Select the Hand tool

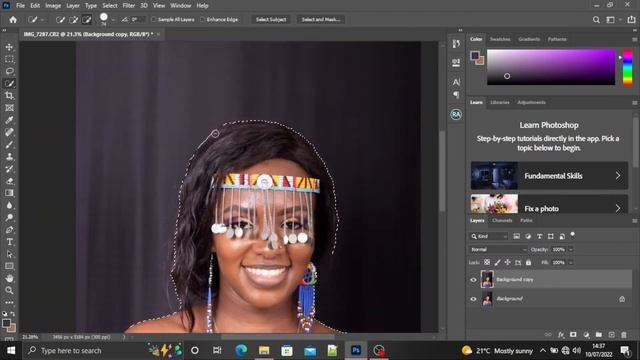(x=9, y=278)
